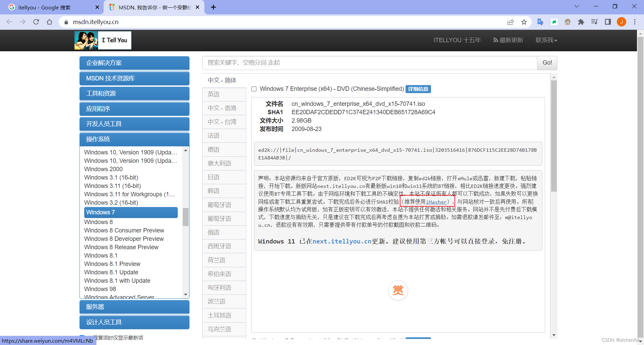Open next.itellyou.cn link
644x345 pixels.
[x=342, y=241]
